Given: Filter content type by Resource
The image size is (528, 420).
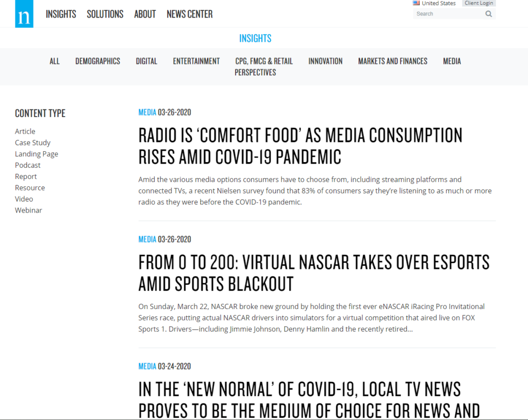Looking at the screenshot, I should click(29, 188).
